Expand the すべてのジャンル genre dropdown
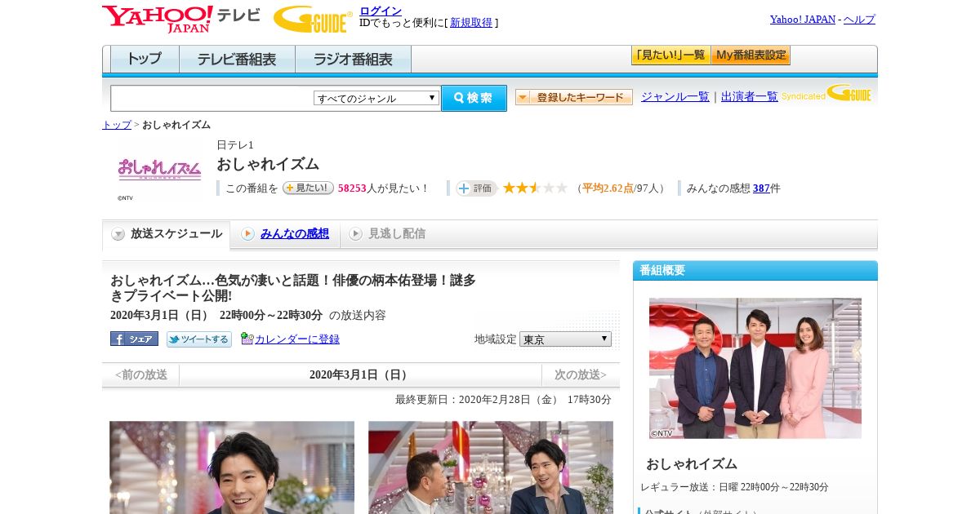980x514 pixels. [x=376, y=98]
